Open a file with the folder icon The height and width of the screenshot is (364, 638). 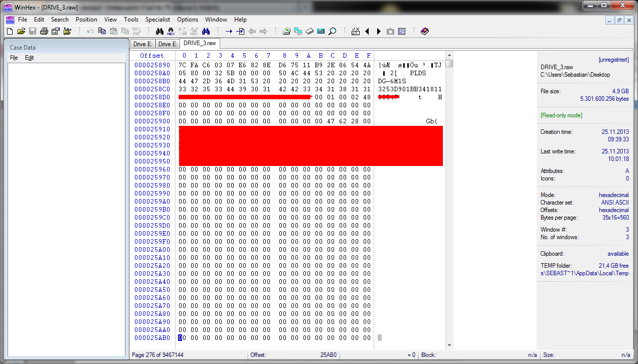[x=21, y=31]
